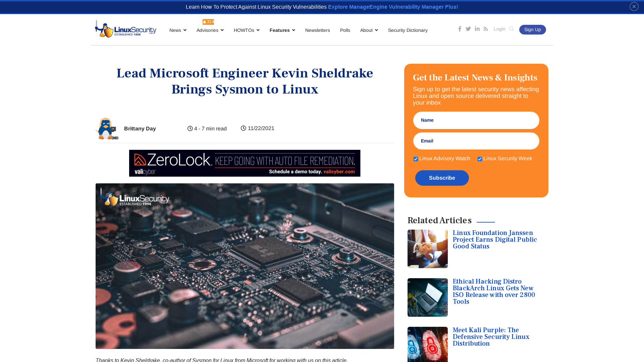Screen dimensions: 644x362
Task: Open the LinkedIn social icon
Action: (x=477, y=29)
